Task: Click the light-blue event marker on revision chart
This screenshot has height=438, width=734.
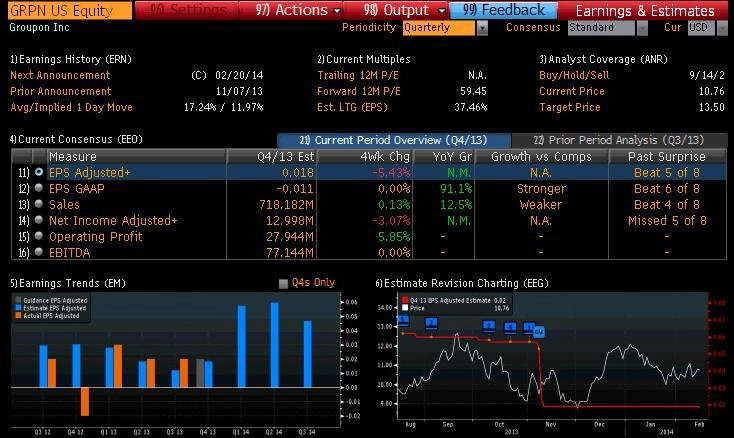Action: [539, 332]
